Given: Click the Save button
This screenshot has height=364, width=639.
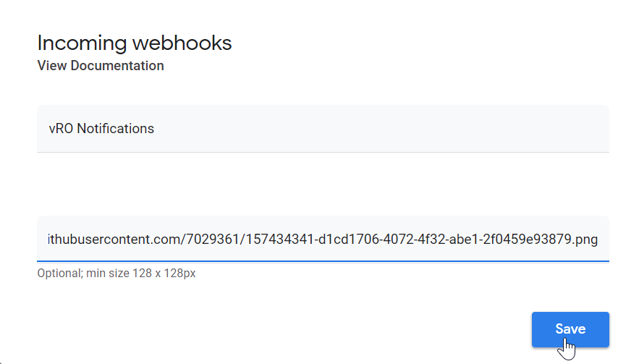Looking at the screenshot, I should point(570,329).
